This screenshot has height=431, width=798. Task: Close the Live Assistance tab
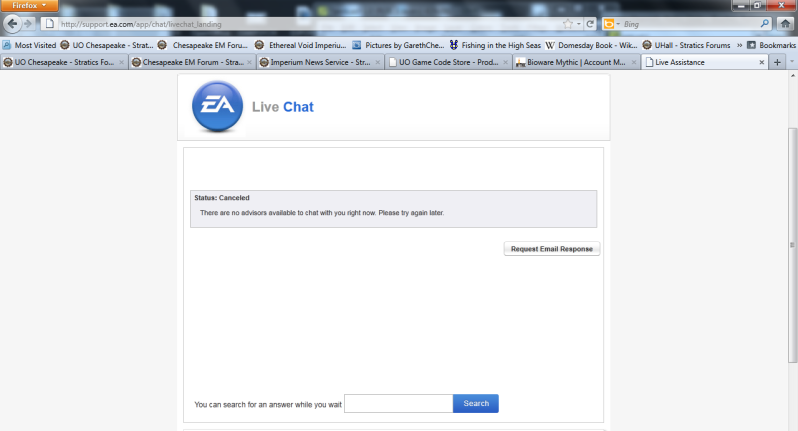pyautogui.click(x=761, y=62)
